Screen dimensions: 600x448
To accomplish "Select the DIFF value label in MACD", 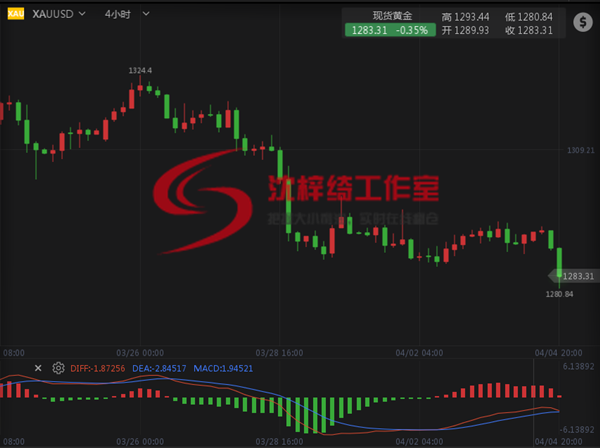I will click(x=97, y=368).
